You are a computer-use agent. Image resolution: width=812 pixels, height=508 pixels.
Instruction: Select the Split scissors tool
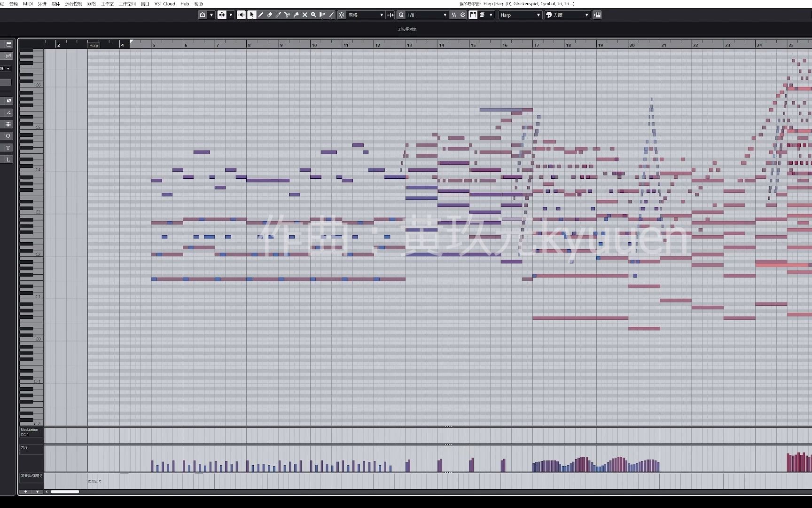287,15
